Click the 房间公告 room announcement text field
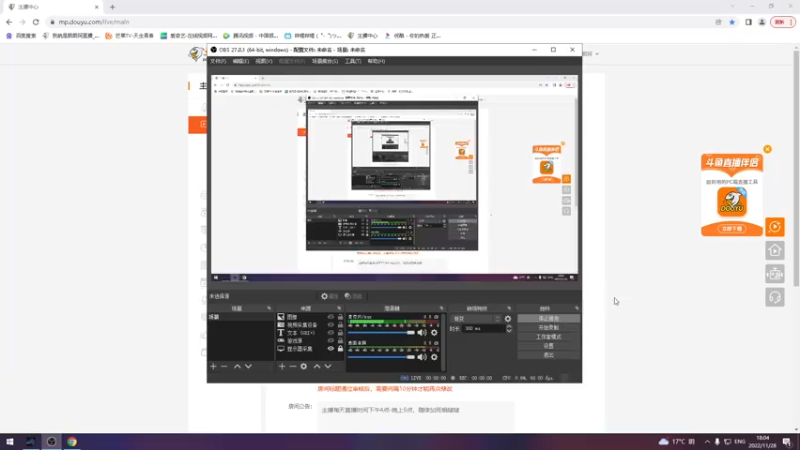This screenshot has height=450, width=800. tap(415, 415)
